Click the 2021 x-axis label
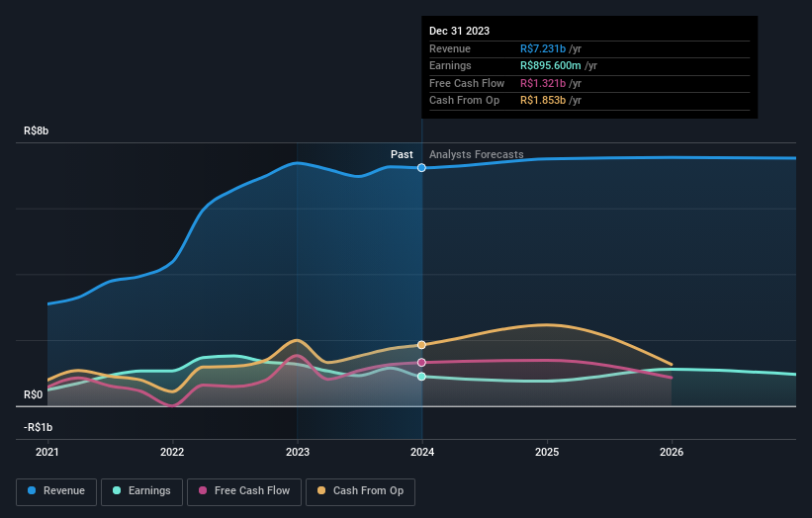Image resolution: width=812 pixels, height=518 pixels. click(47, 453)
